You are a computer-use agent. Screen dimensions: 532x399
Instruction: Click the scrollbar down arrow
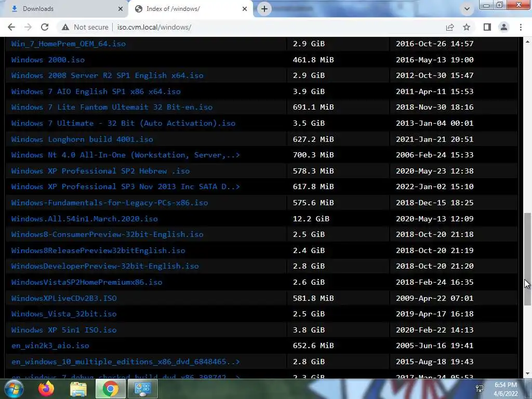coord(528,374)
